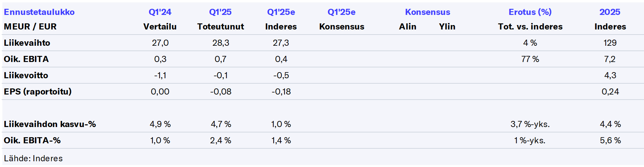This screenshot has height=167, width=644.
Task: Click the Oik. EBITA-% row label
Action: coord(32,141)
